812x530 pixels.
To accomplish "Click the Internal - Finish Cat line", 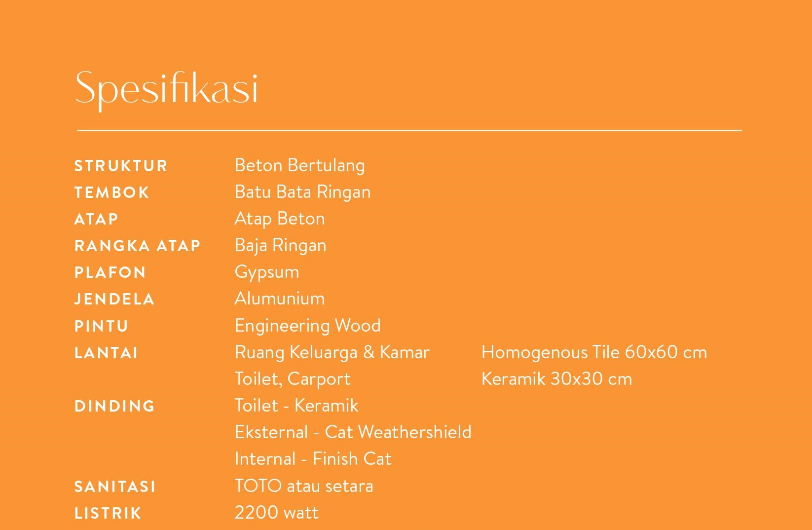I will tap(313, 459).
